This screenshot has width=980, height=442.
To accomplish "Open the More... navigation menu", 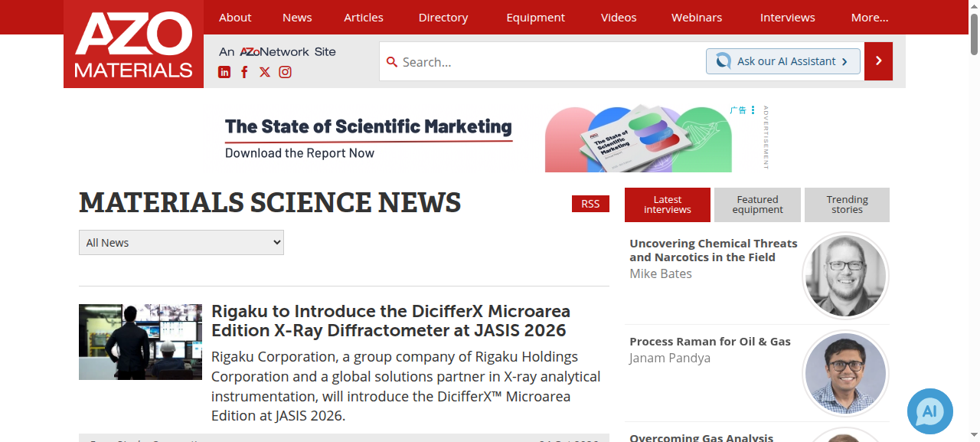I will (x=870, y=17).
